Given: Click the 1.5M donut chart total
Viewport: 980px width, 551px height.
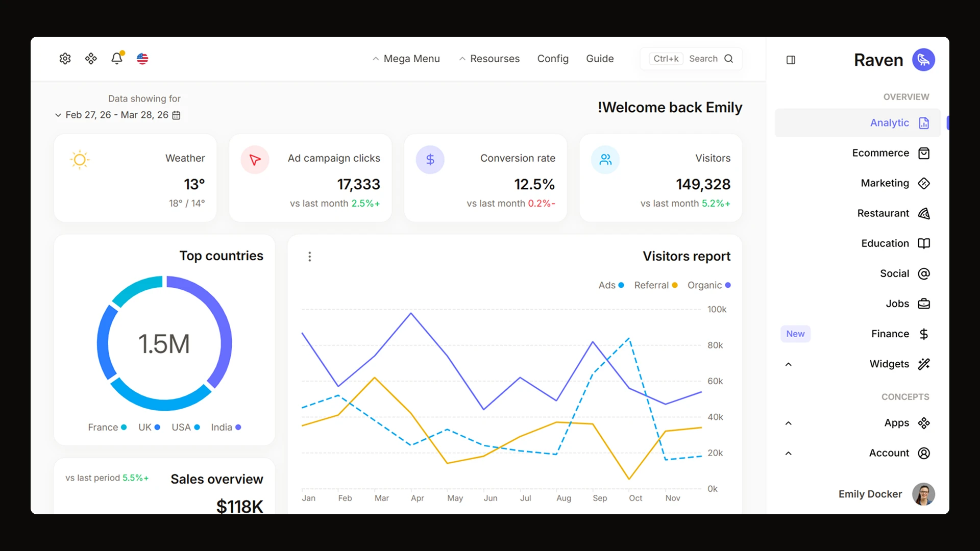Looking at the screenshot, I should 164,344.
